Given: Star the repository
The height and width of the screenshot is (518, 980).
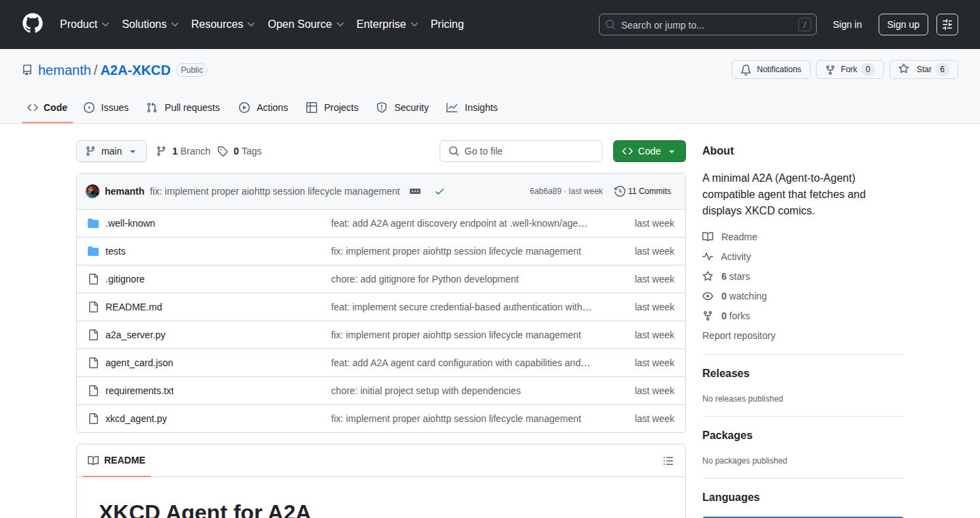Looking at the screenshot, I should (924, 69).
